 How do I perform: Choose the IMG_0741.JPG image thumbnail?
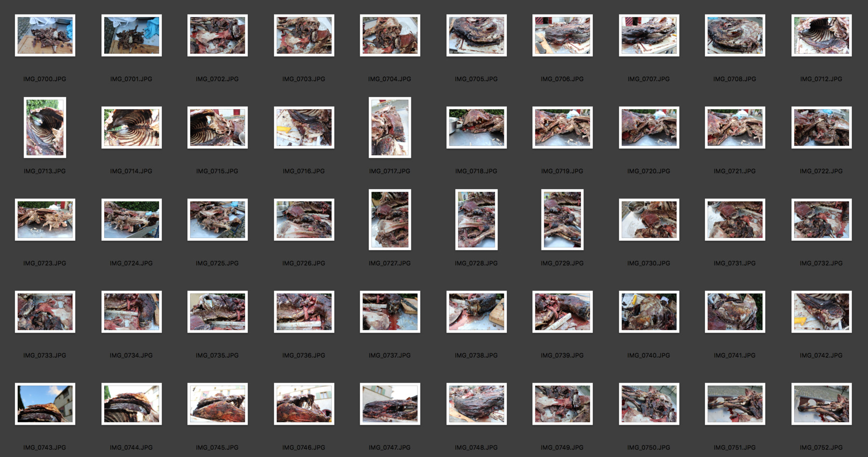(x=735, y=312)
